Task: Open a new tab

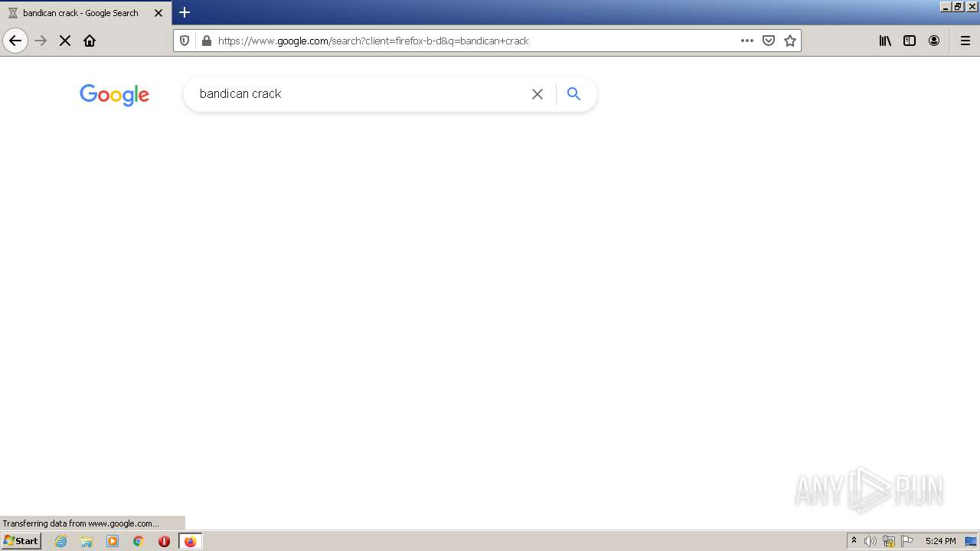Action: [x=185, y=12]
